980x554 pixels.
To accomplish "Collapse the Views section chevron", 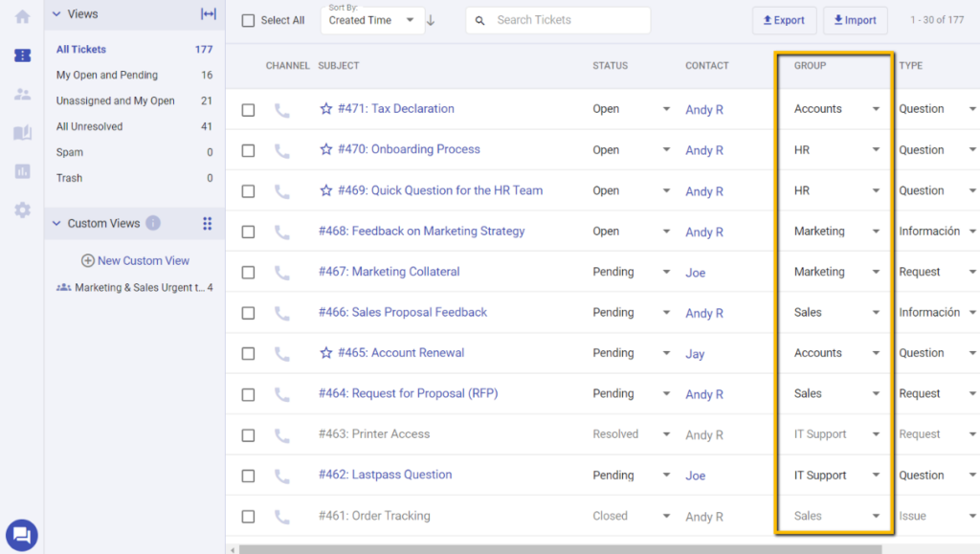I will tap(56, 13).
